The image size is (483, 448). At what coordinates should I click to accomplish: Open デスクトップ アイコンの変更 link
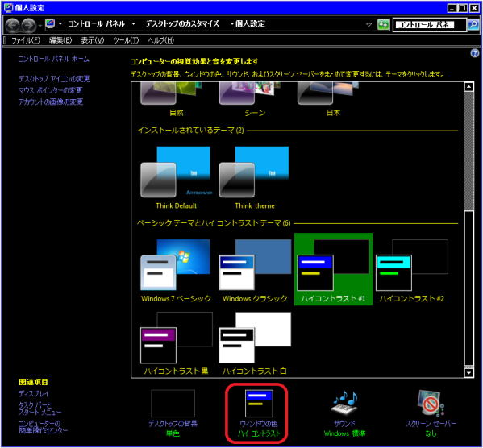click(x=54, y=79)
